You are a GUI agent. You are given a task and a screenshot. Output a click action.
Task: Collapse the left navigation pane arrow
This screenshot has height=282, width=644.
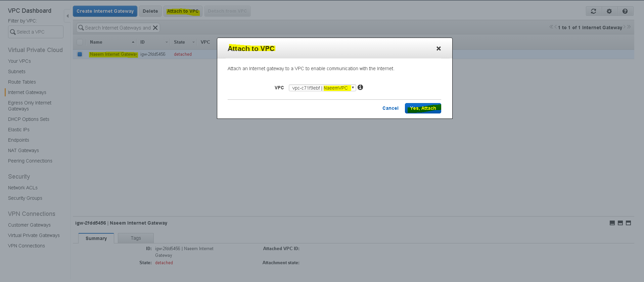coord(67,16)
